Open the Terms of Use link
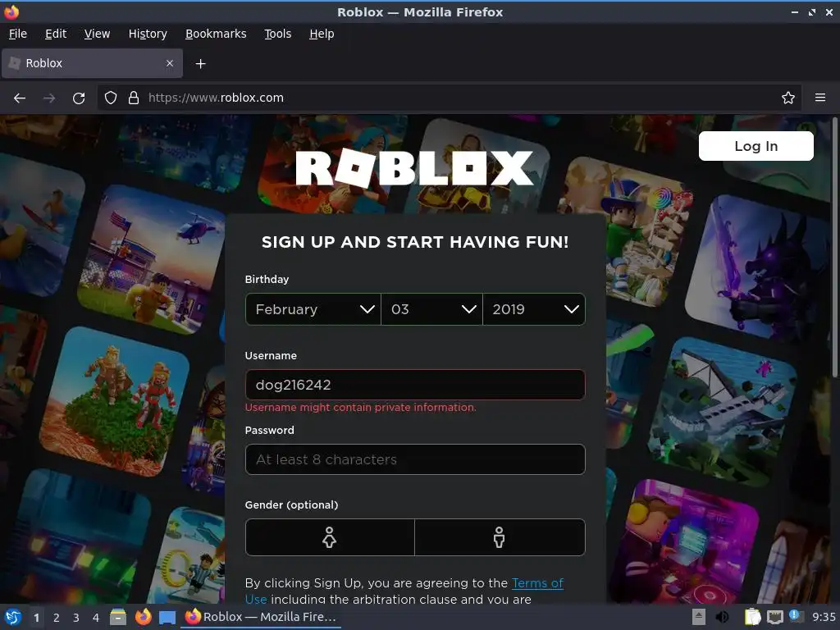The image size is (840, 630). coord(537,583)
